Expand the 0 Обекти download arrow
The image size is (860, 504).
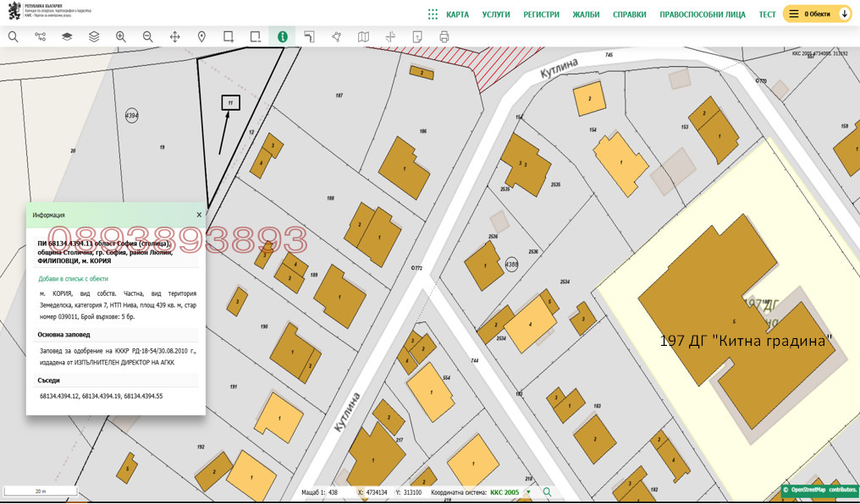click(x=844, y=14)
